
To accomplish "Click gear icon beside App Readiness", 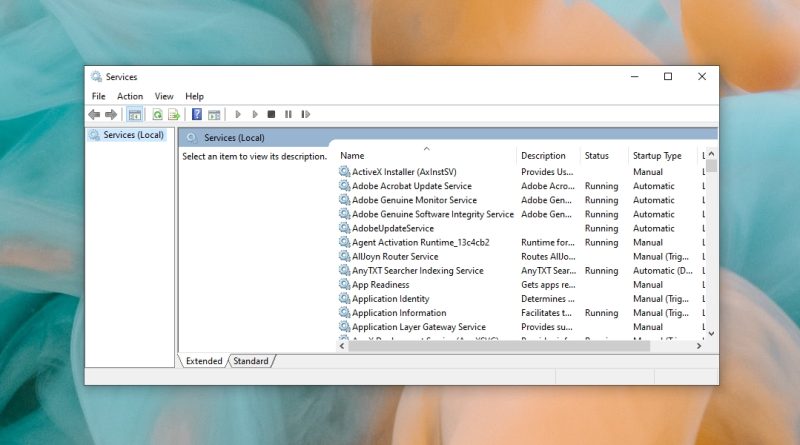I will coord(344,284).
